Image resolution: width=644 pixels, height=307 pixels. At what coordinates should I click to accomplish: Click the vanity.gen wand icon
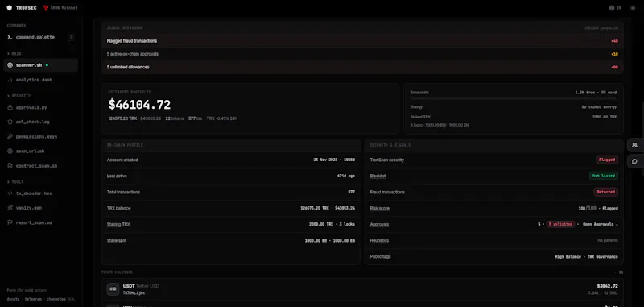(10, 208)
